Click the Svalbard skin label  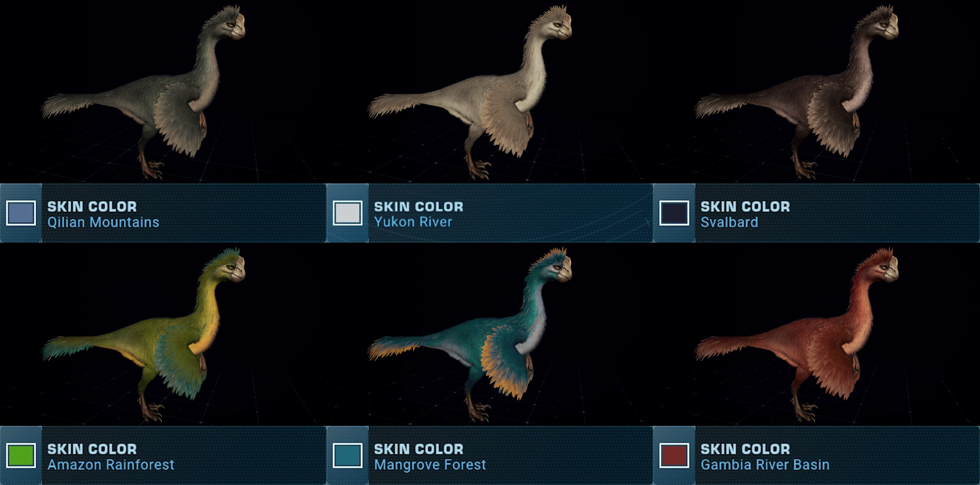(x=729, y=222)
